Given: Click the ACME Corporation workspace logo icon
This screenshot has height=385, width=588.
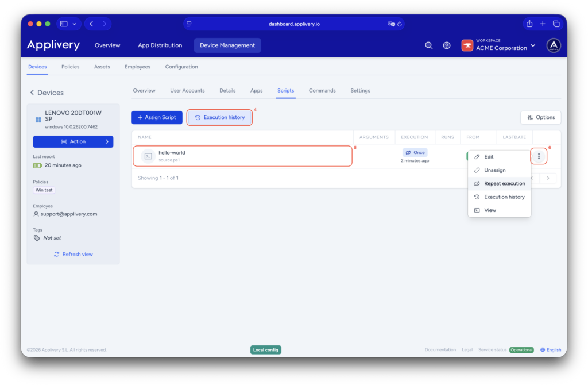Looking at the screenshot, I should (467, 45).
